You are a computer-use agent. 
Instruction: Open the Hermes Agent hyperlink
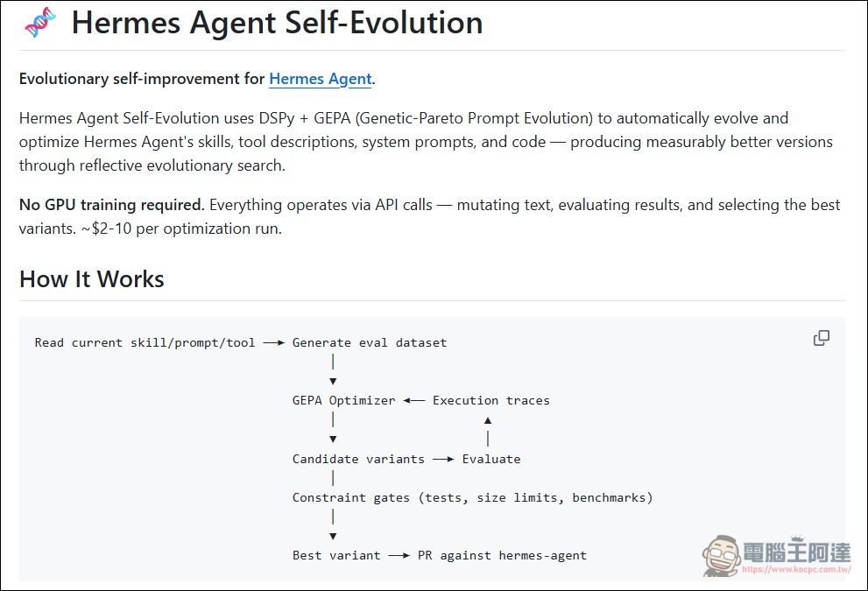coord(319,79)
